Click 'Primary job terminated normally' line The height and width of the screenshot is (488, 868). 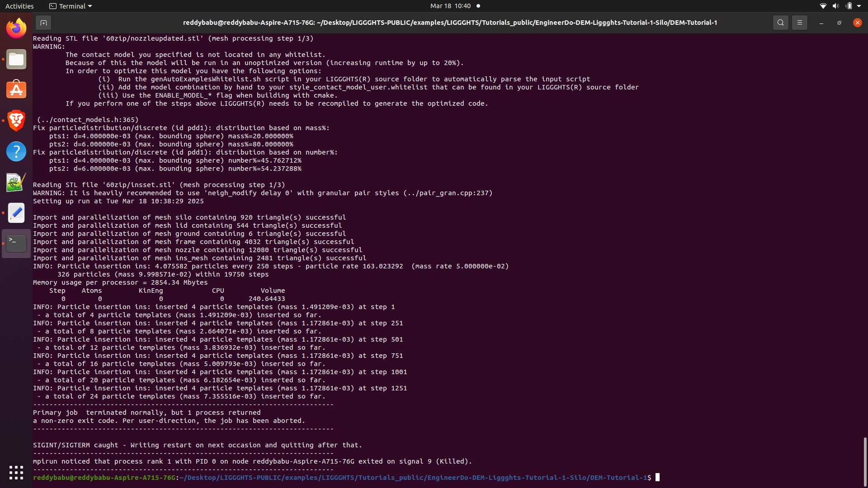click(147, 413)
